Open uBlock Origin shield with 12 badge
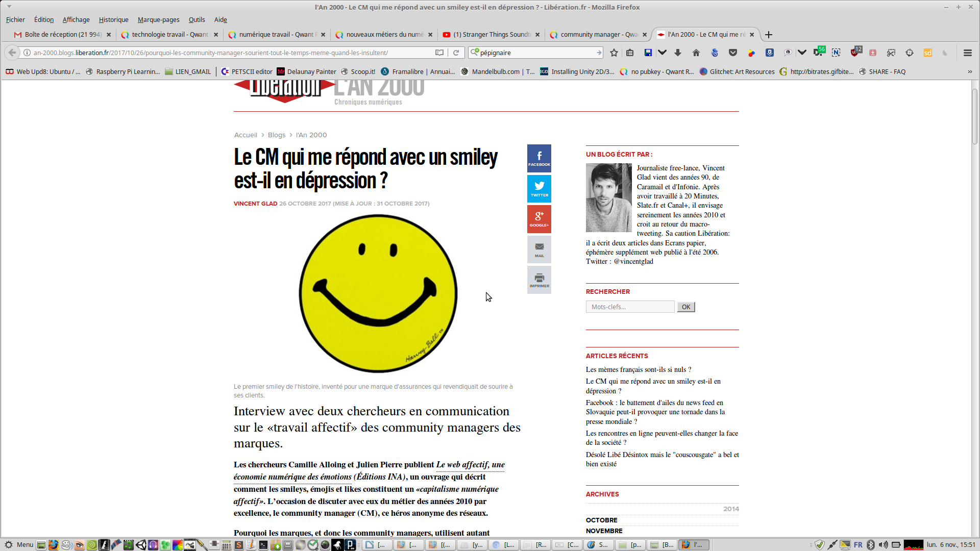The height and width of the screenshot is (551, 980). coord(855,53)
